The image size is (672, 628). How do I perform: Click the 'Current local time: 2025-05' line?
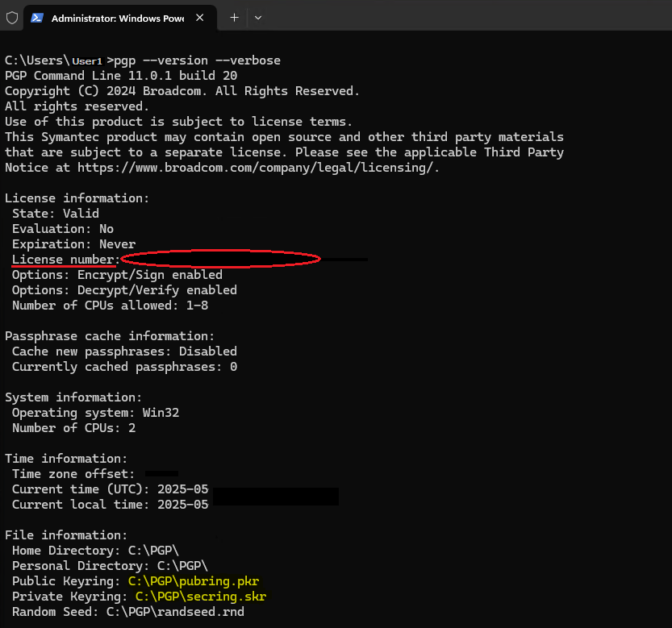(x=111, y=505)
